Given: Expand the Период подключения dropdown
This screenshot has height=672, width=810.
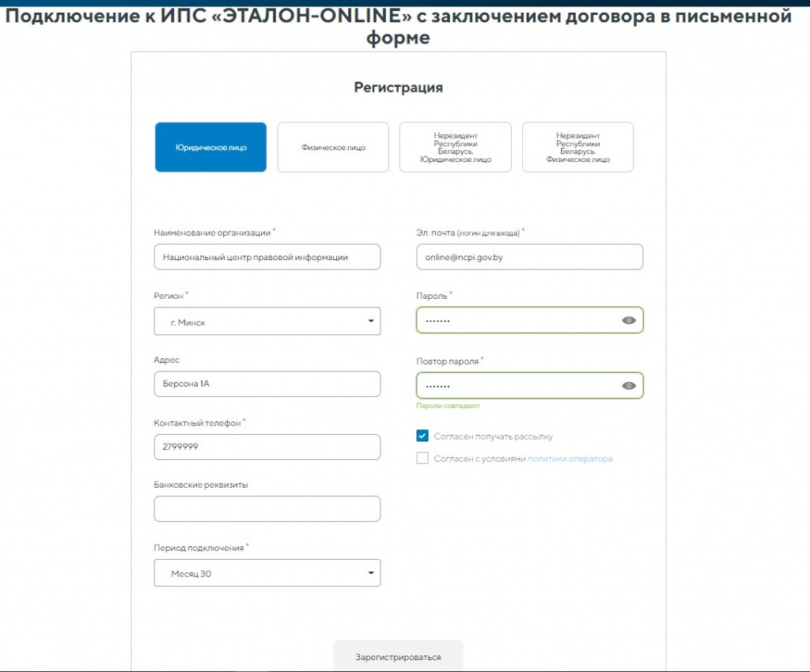Looking at the screenshot, I should 267,573.
